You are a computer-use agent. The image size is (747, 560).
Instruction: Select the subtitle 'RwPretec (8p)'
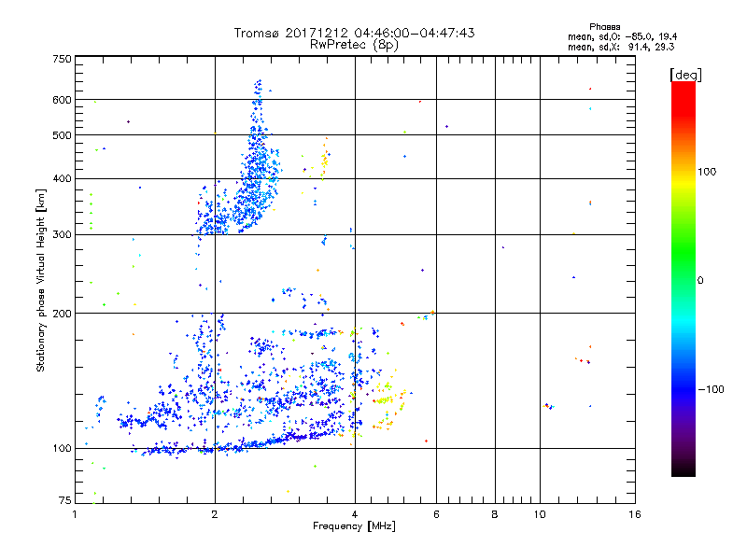354,45
